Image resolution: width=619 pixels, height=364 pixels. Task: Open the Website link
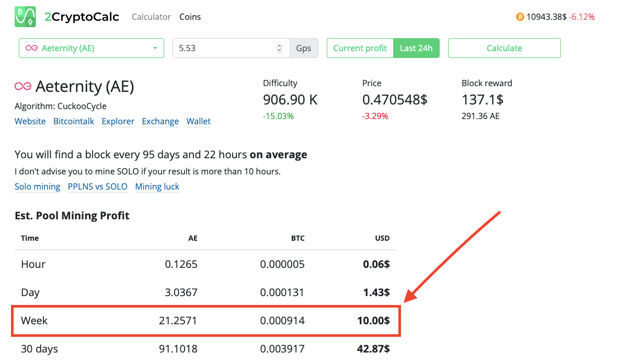point(30,121)
